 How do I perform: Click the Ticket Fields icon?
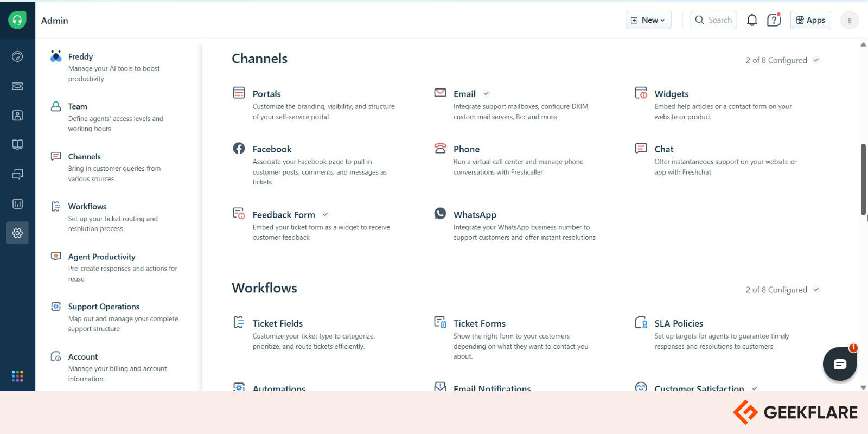(239, 322)
